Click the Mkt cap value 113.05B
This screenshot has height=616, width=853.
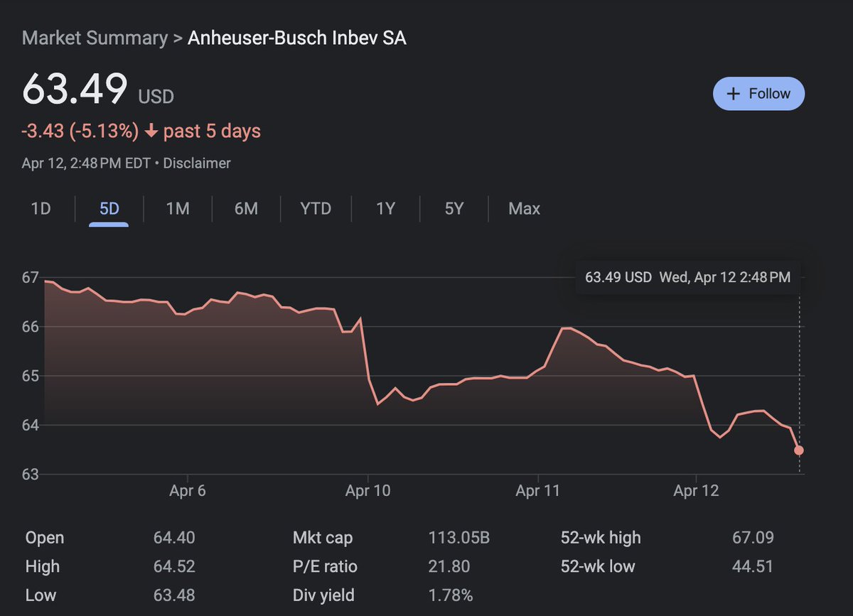coord(459,538)
